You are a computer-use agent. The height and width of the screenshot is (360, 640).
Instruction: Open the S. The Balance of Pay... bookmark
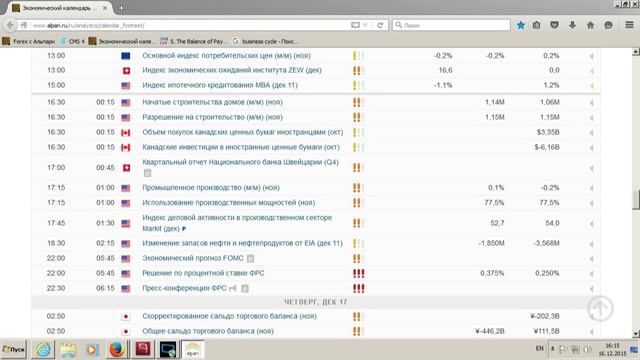193,41
